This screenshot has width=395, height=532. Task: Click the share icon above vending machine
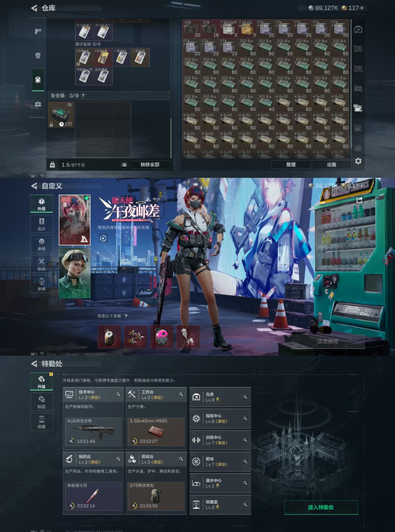[x=359, y=200]
